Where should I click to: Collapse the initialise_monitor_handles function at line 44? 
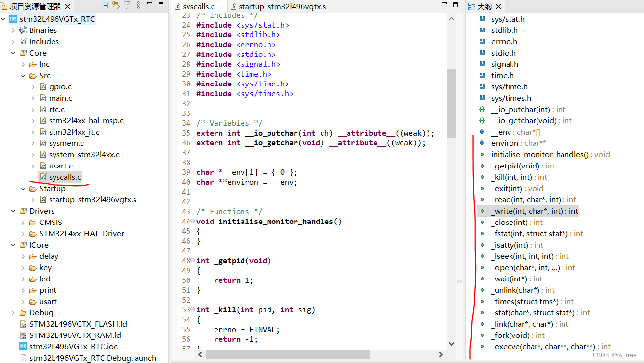pyautogui.click(x=192, y=221)
